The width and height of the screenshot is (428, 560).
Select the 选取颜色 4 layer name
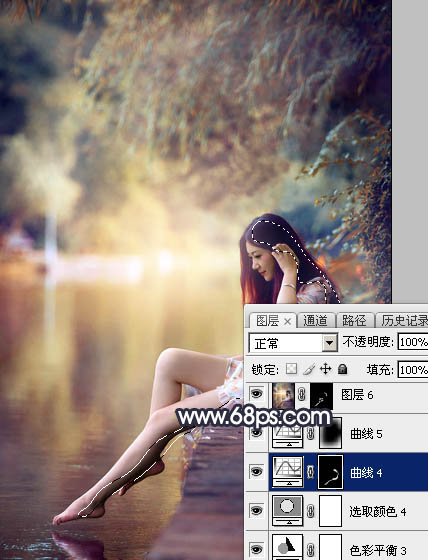click(378, 511)
